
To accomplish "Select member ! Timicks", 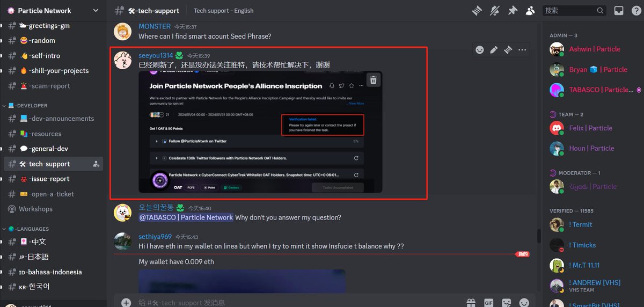I will [596, 245].
